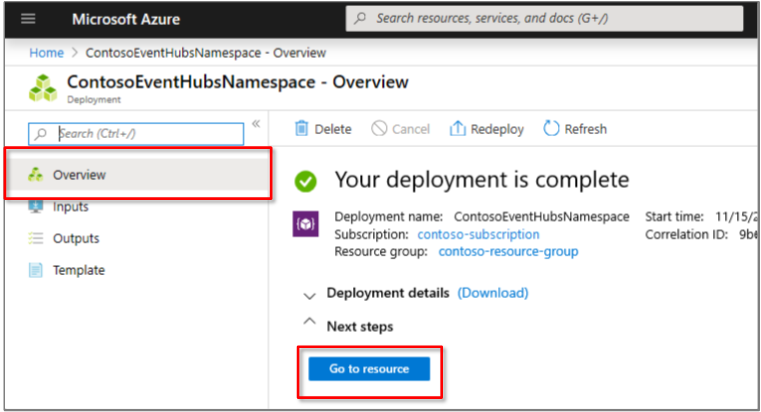Click the Outputs list icon
Screen dimensions: 761x412
pyautogui.click(x=35, y=238)
